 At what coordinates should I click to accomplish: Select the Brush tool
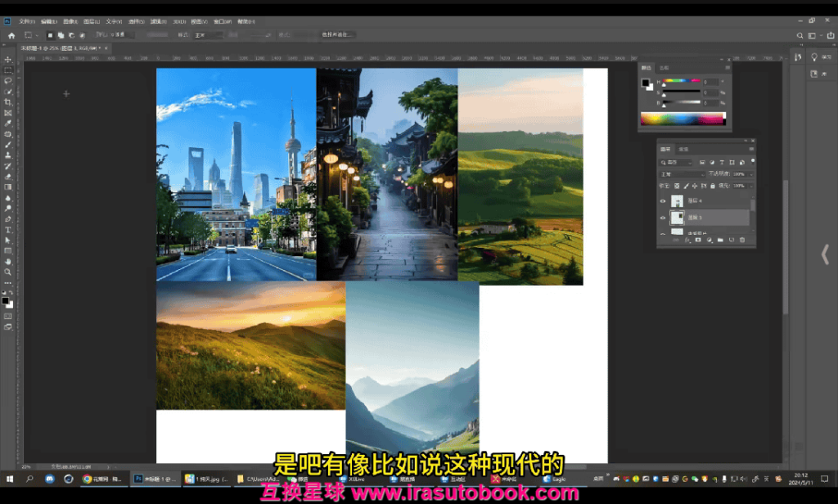pos(8,145)
